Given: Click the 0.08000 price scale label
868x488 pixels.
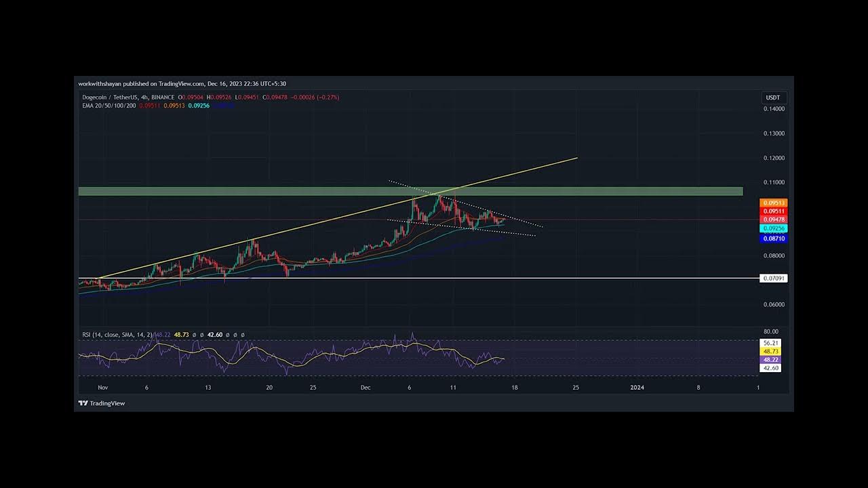Looking at the screenshot, I should 774,256.
